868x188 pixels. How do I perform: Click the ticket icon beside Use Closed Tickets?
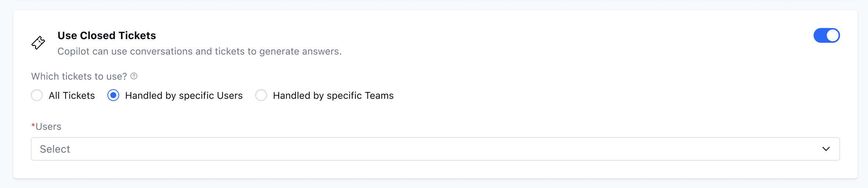(38, 43)
